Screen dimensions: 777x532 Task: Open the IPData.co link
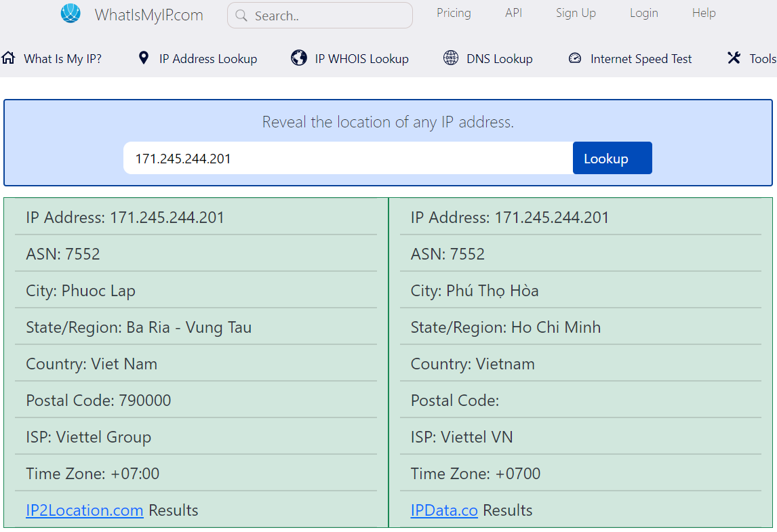(444, 510)
